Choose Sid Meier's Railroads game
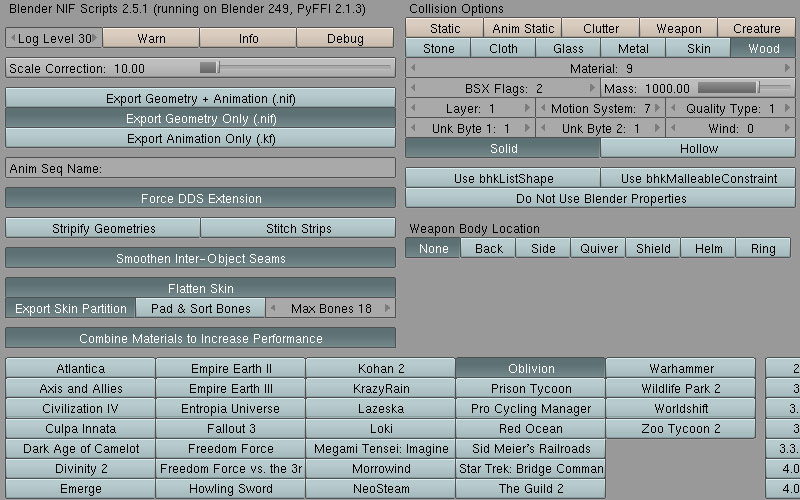 pos(531,448)
